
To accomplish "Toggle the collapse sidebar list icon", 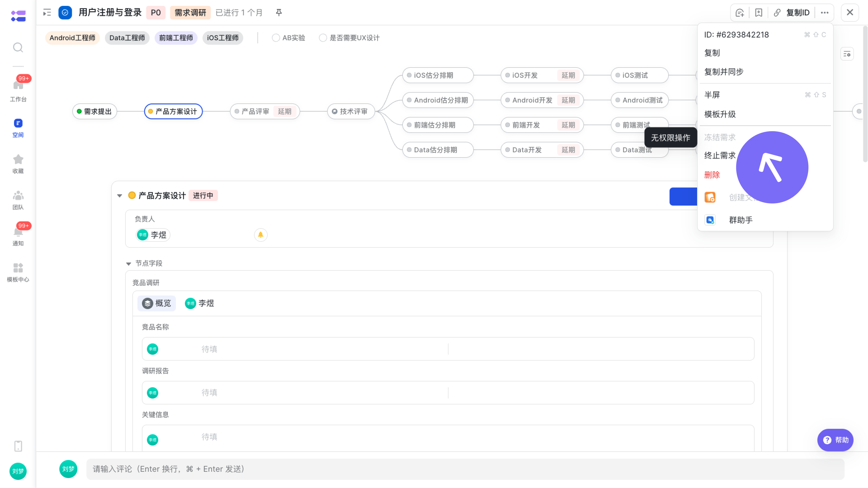I will pyautogui.click(x=47, y=13).
